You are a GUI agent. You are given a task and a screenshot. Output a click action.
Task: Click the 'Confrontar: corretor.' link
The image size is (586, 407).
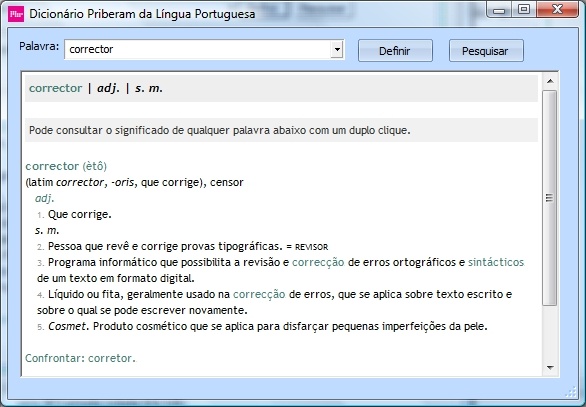point(80,358)
